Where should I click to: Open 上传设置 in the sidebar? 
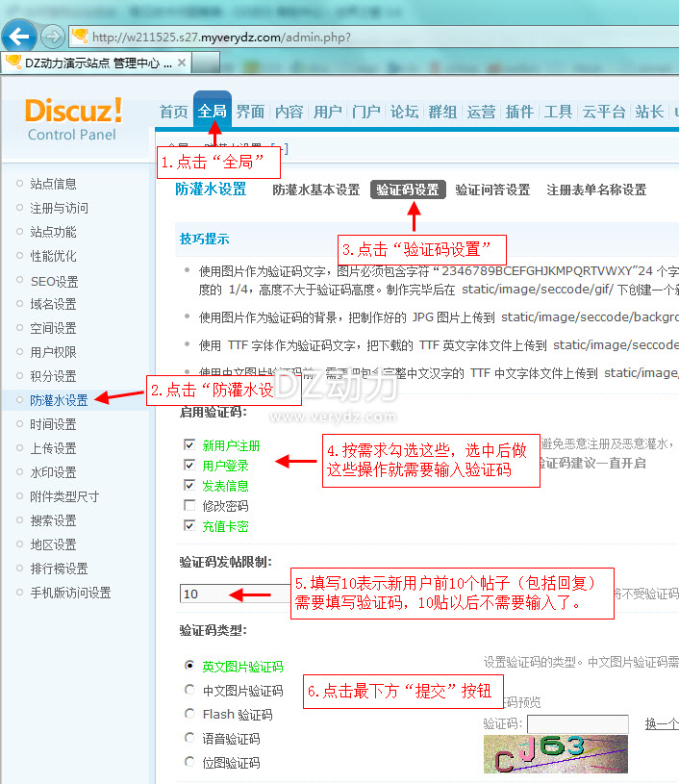(53, 448)
